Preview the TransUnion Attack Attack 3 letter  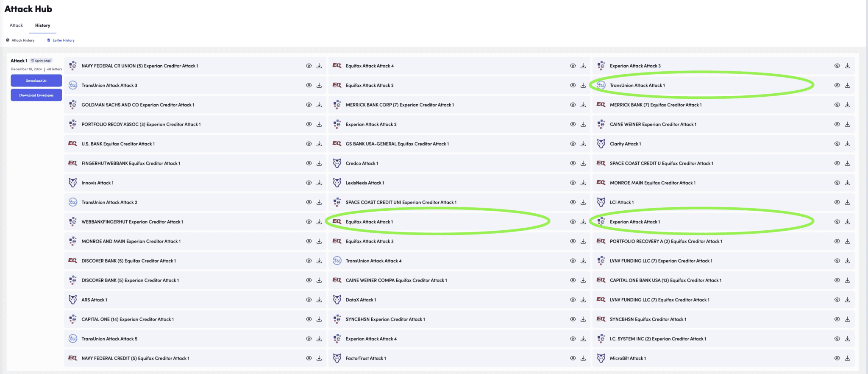tap(309, 85)
